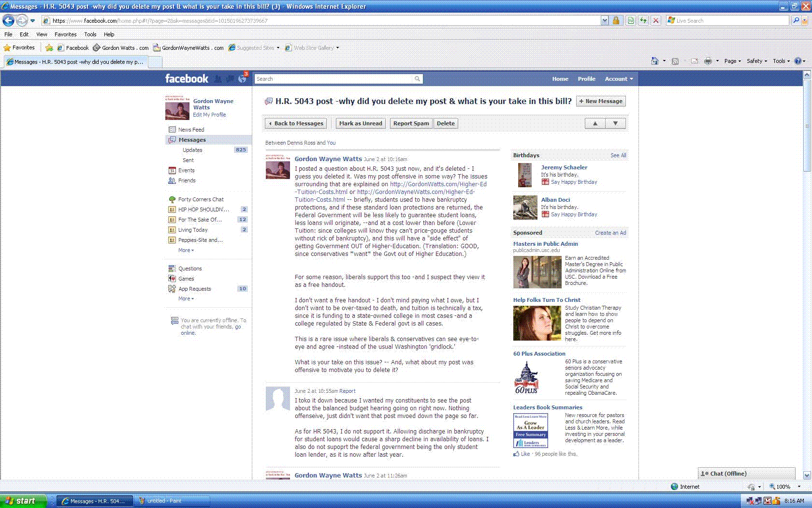Click the Print icon in command bar
The width and height of the screenshot is (812, 508).
coord(708,61)
